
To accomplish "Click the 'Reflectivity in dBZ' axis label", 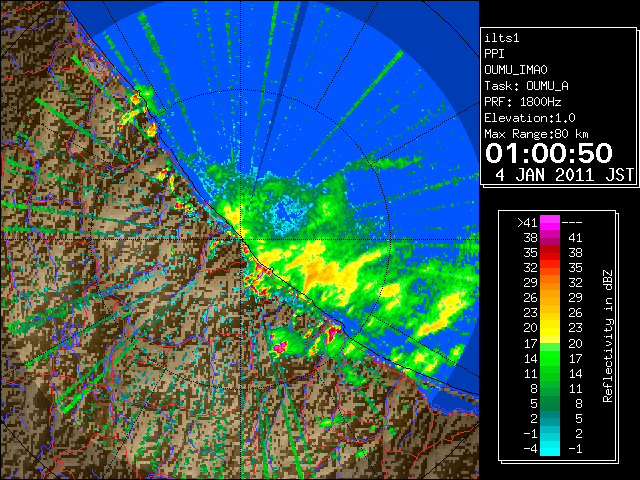I will pos(608,336).
